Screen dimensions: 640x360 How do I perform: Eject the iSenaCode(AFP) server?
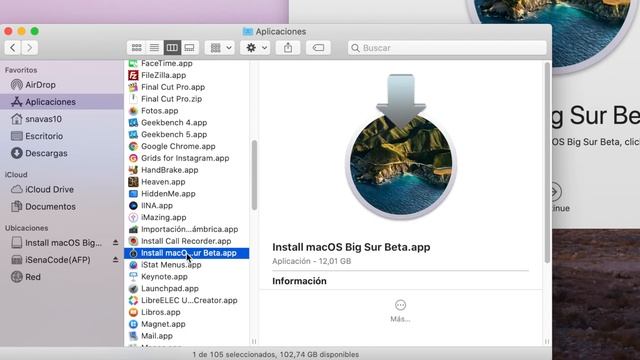coord(116,260)
